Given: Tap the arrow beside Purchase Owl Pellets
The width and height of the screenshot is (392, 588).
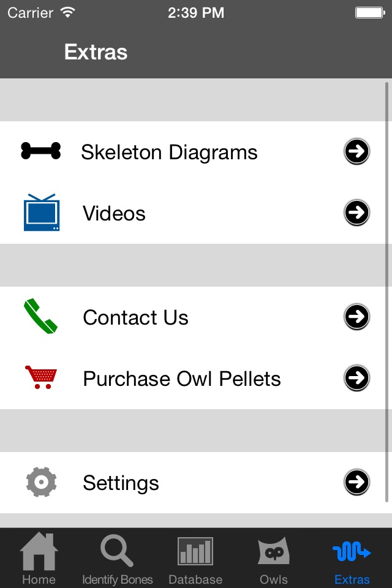Looking at the screenshot, I should point(356,378).
